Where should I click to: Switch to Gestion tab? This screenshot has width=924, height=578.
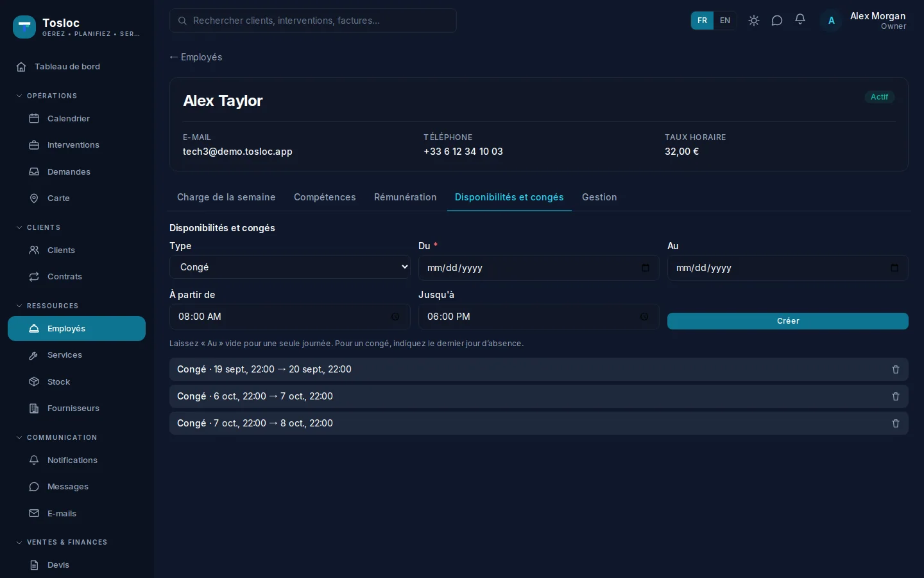pos(599,197)
